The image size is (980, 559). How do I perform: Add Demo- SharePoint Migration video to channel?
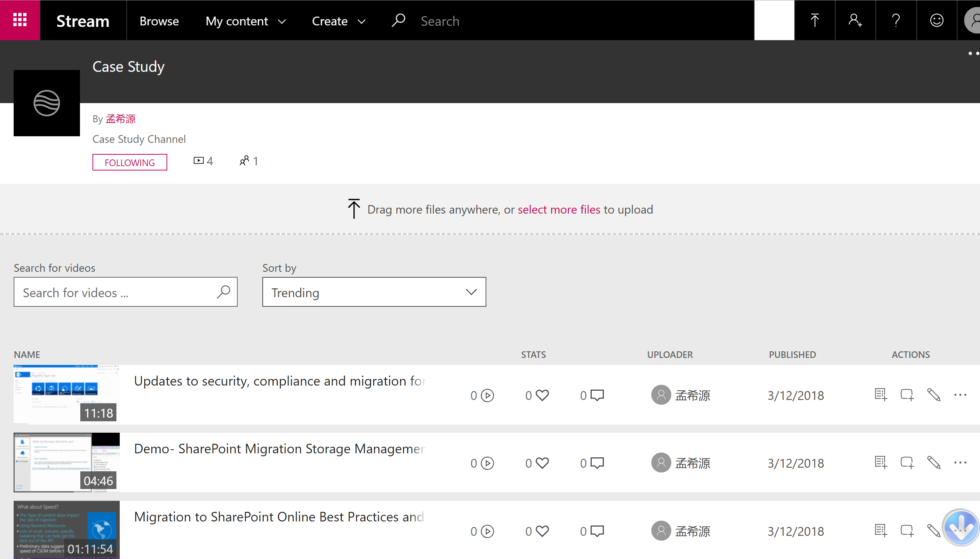[907, 463]
